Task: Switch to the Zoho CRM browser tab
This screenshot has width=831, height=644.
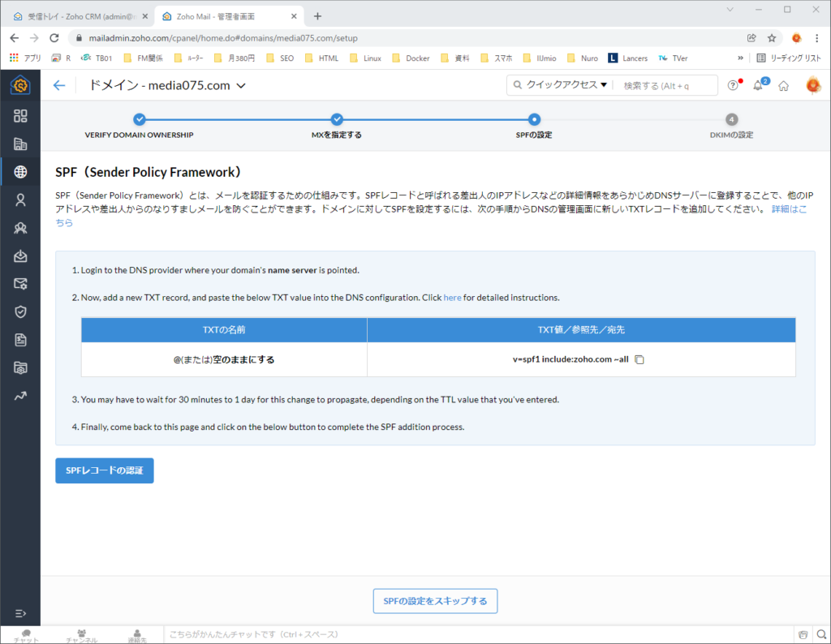Action: (80, 16)
